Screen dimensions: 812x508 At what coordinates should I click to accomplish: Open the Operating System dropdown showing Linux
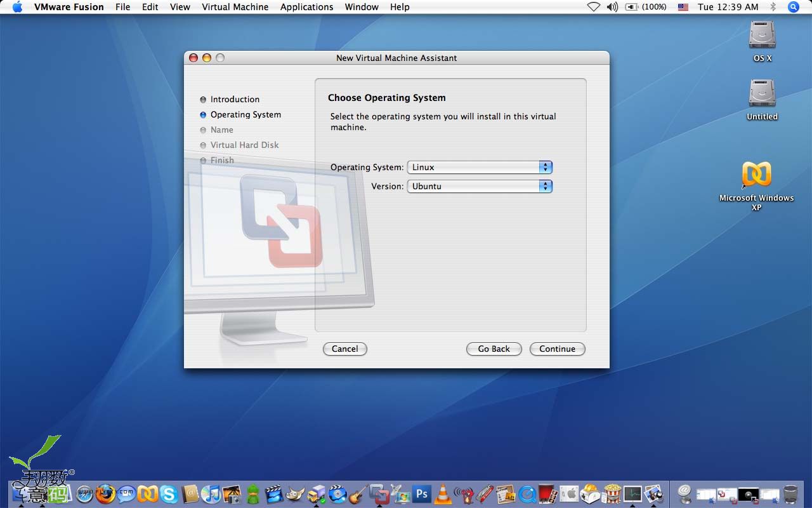coord(480,167)
